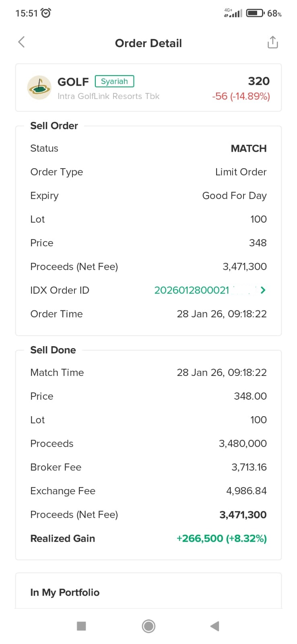Image resolution: width=297 pixels, height=644 pixels.
Task: Tap the Sell Order section header
Action: (54, 126)
